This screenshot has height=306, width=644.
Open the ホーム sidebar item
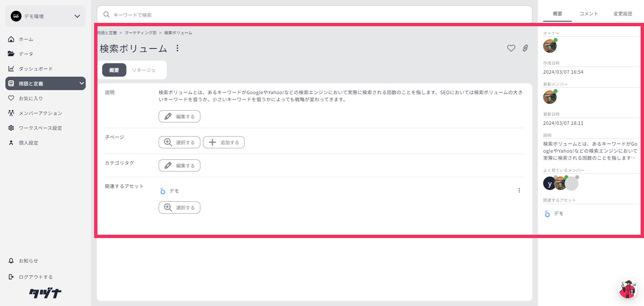[x=45, y=39]
